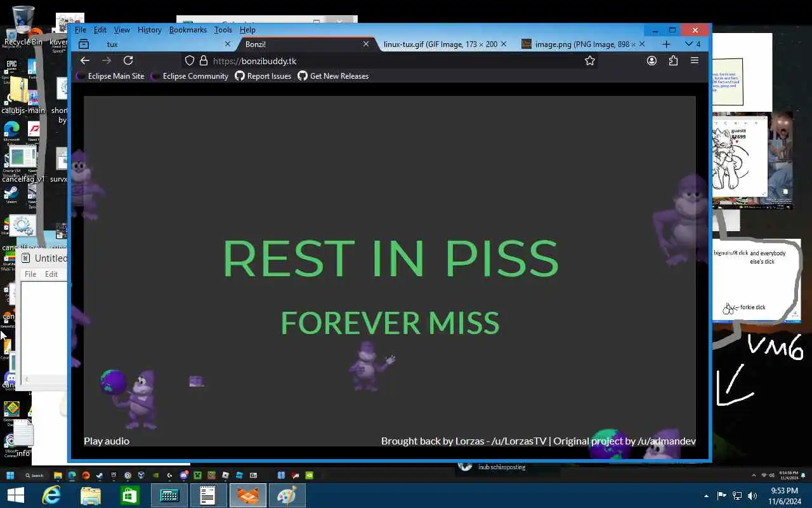This screenshot has width=812, height=508.
Task: Open File Explorer from host taskbar
Action: click(x=91, y=495)
